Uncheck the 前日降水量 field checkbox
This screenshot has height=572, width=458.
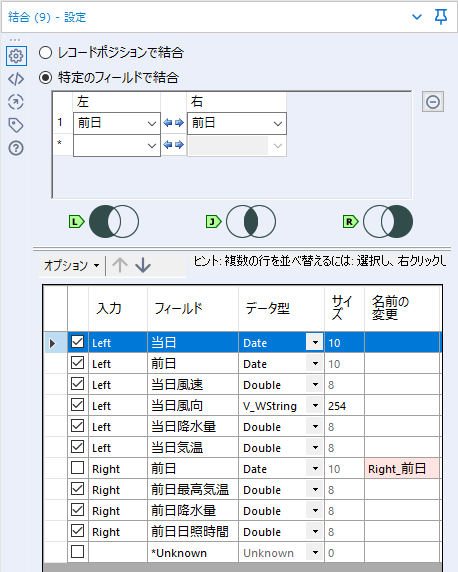click(77, 510)
